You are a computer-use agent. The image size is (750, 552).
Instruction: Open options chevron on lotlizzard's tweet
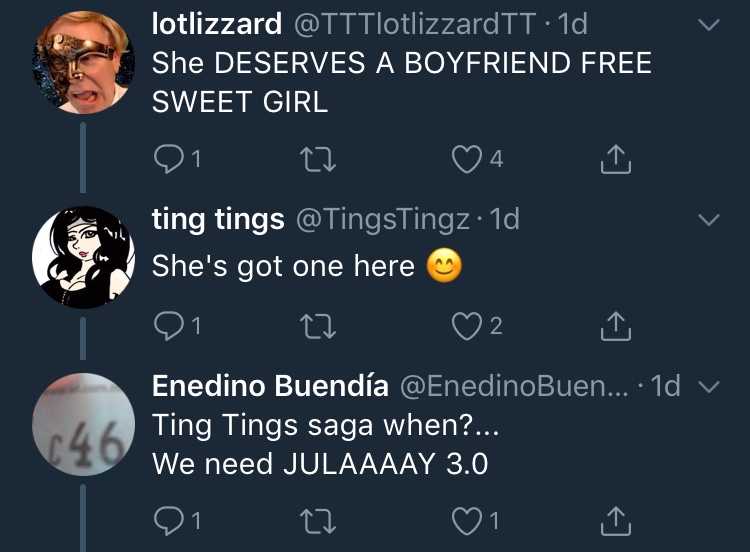(x=709, y=25)
